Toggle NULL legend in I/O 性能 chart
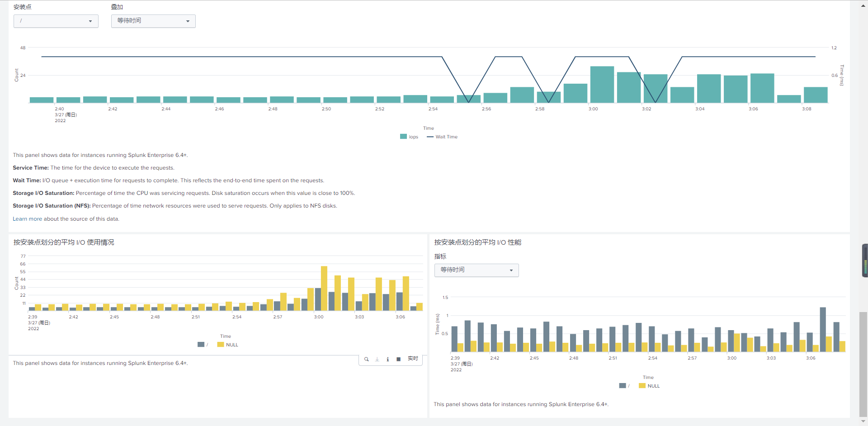 pyautogui.click(x=649, y=386)
